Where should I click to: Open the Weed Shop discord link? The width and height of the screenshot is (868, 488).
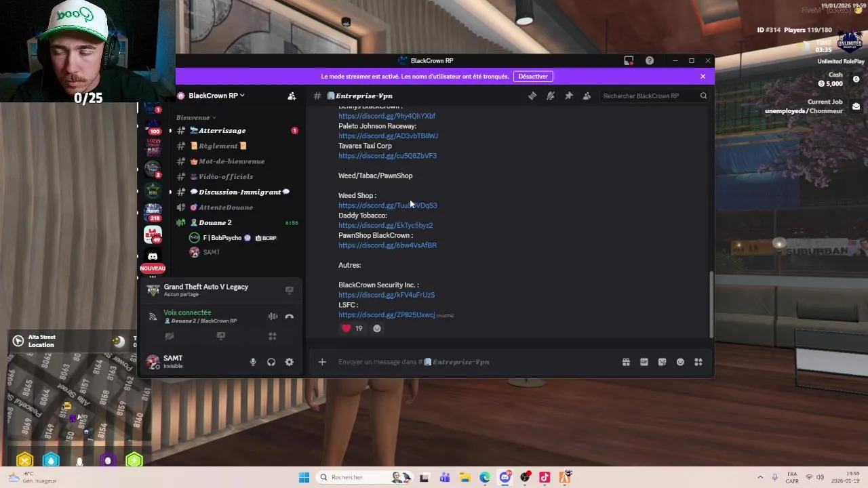[x=388, y=205]
